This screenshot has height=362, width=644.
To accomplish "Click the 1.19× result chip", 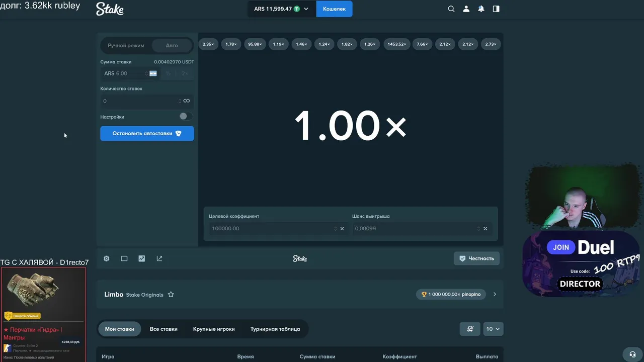I will 278,44.
